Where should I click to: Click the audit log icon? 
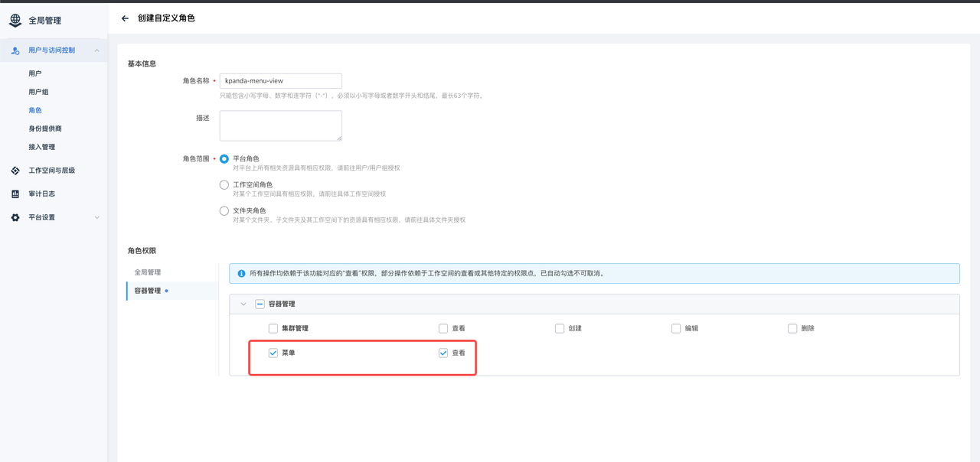point(15,194)
